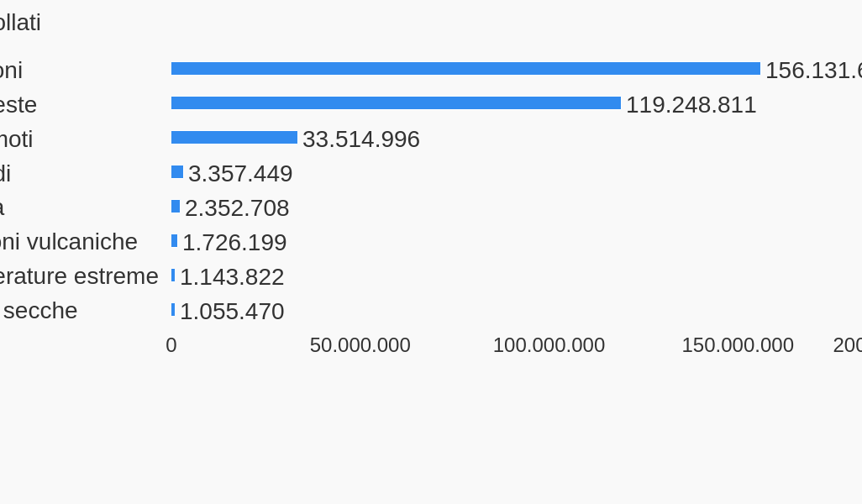Select the 1.726.199 value label
This screenshot has width=862, height=504.
click(234, 243)
